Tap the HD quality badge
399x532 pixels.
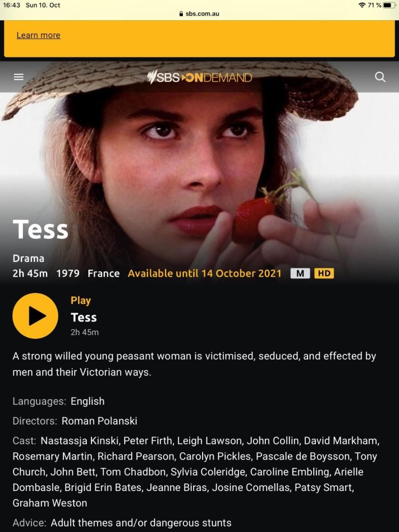[324, 273]
